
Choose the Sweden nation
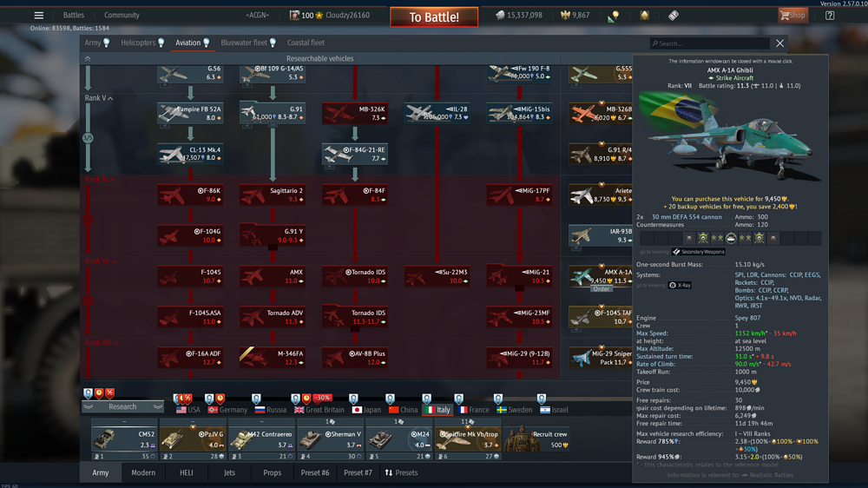pyautogui.click(x=514, y=410)
